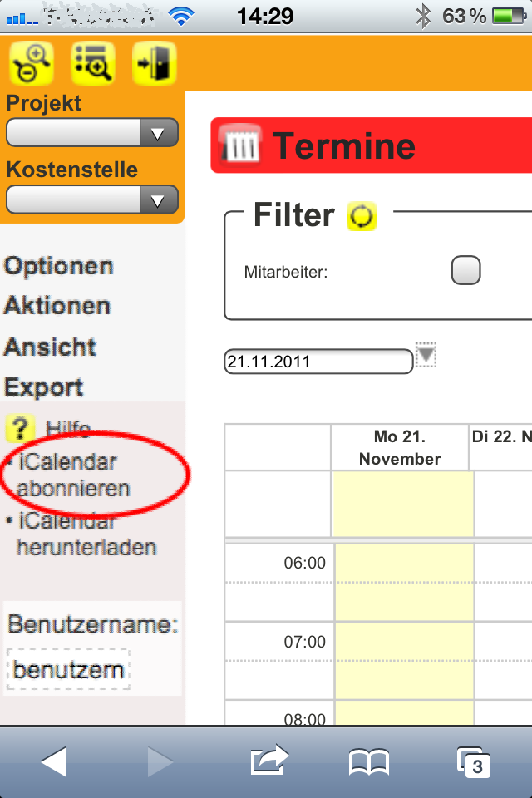The height and width of the screenshot is (798, 532).
Task: Tap the Safari back arrow
Action: click(53, 761)
